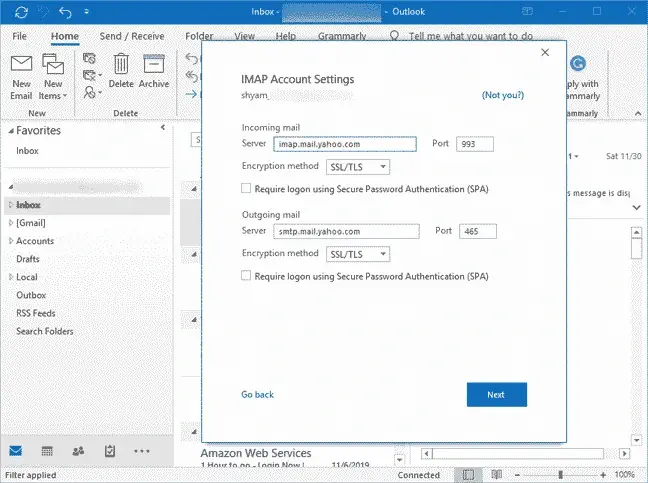
Task: Switch to the Home tab
Action: pos(65,36)
